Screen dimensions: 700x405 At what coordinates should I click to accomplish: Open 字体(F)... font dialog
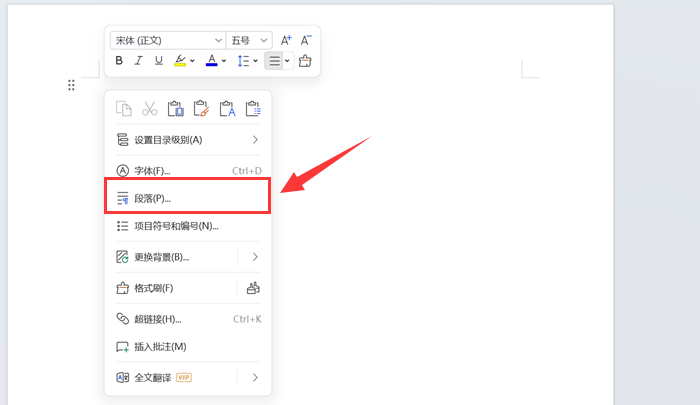point(188,171)
